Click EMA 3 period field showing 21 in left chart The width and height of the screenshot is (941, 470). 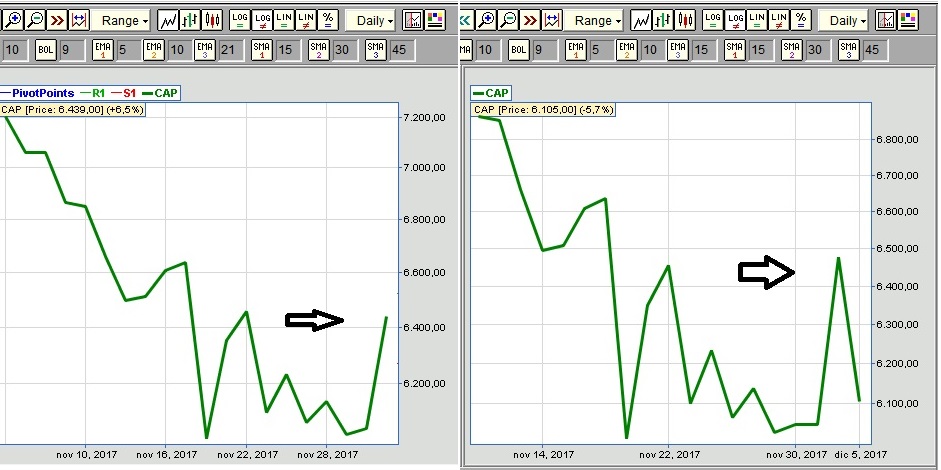pyautogui.click(x=230, y=50)
